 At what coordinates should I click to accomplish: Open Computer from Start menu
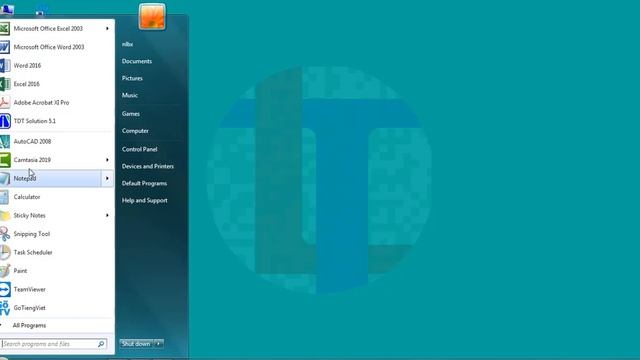click(135, 131)
